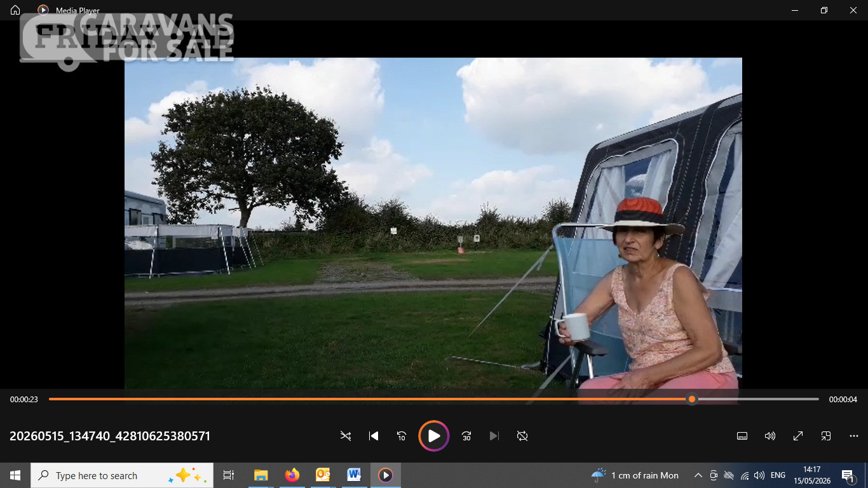Open the system volume tray icon
The height and width of the screenshot is (488, 868).
pos(759,475)
